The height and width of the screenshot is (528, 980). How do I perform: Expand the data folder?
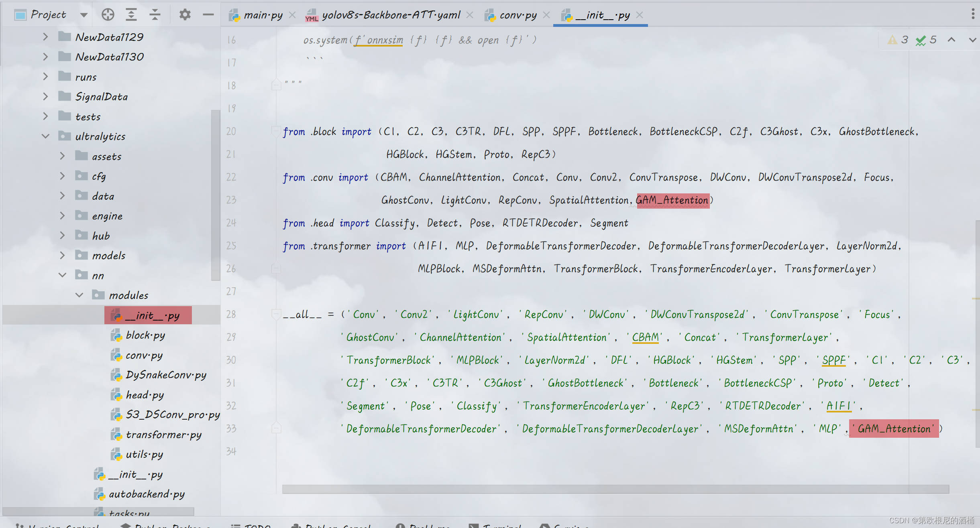[x=62, y=196]
